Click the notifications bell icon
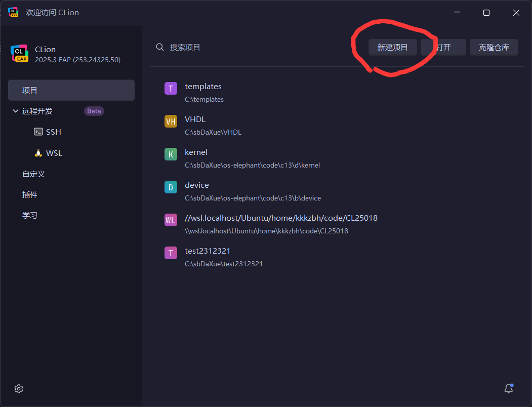 pos(509,388)
